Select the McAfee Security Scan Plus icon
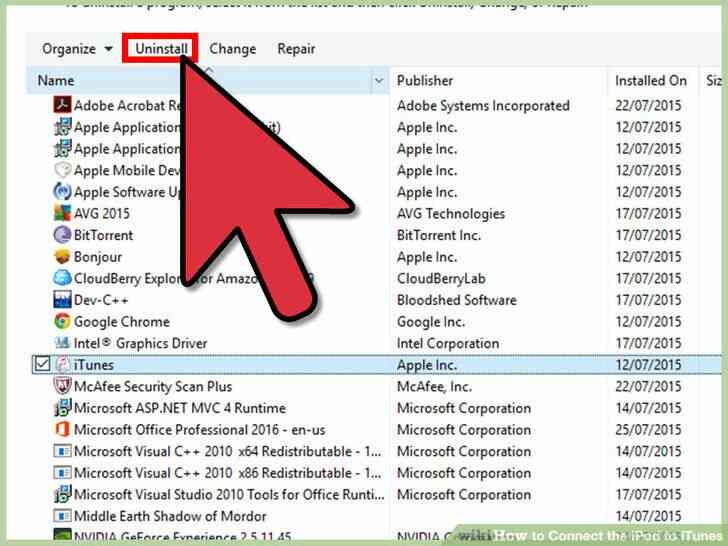 pos(62,386)
